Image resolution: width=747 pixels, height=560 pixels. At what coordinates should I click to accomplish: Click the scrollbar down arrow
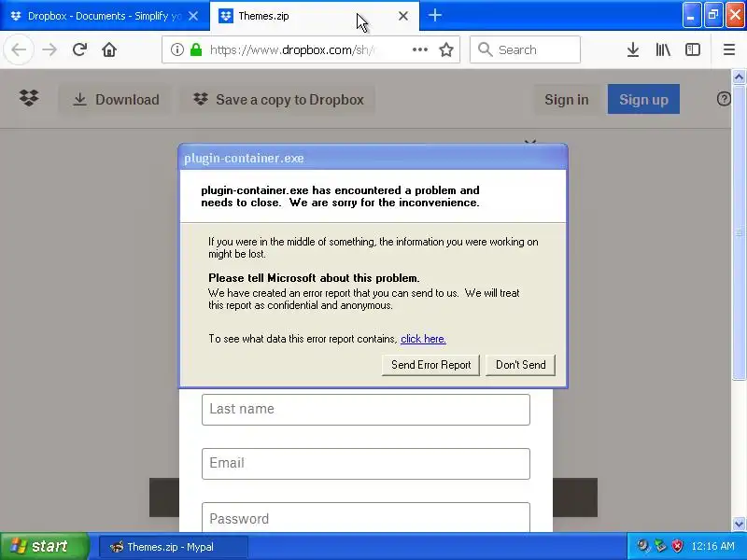[739, 525]
